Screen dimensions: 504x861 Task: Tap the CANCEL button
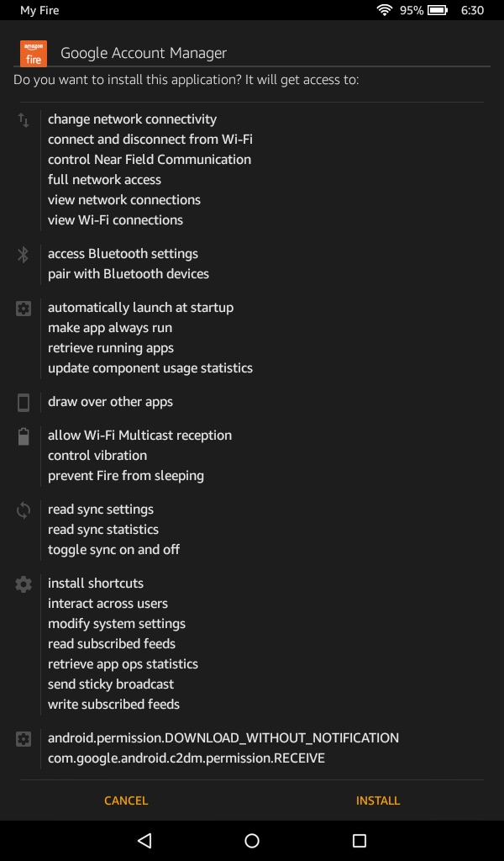tap(126, 800)
